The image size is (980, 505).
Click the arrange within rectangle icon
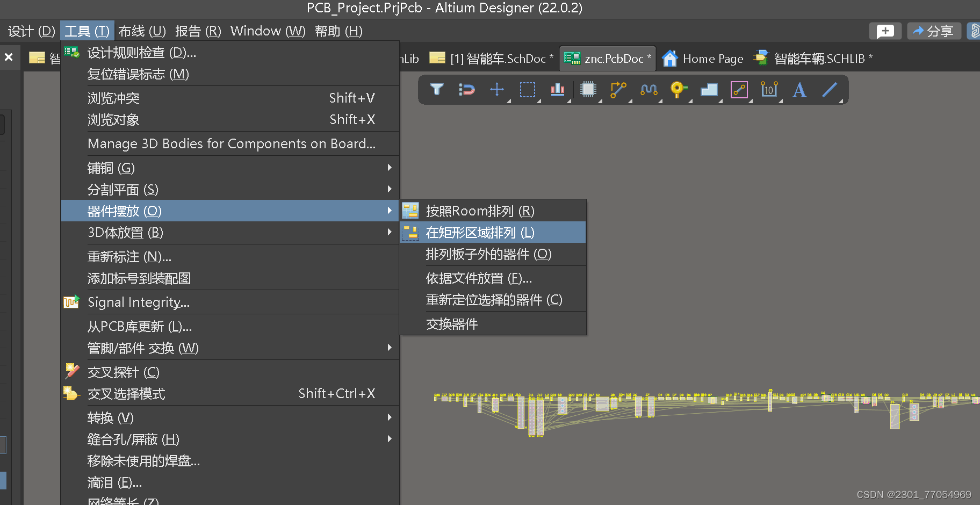(x=410, y=233)
